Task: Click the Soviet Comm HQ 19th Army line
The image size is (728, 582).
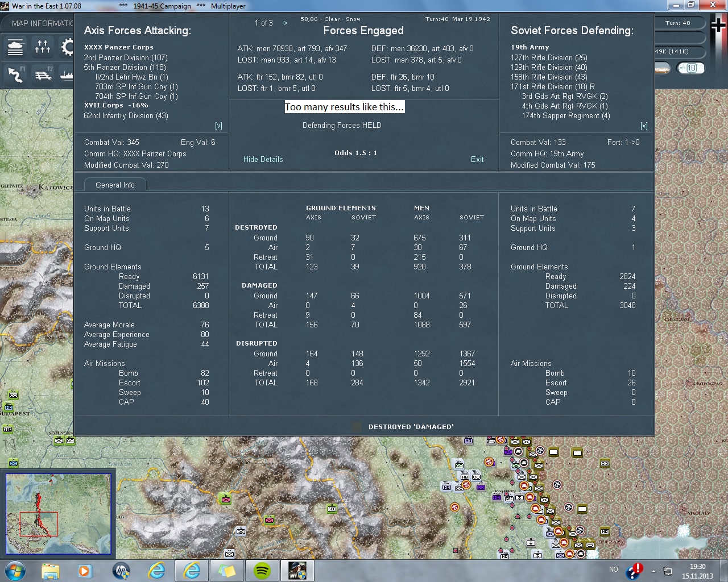Action: pos(547,154)
